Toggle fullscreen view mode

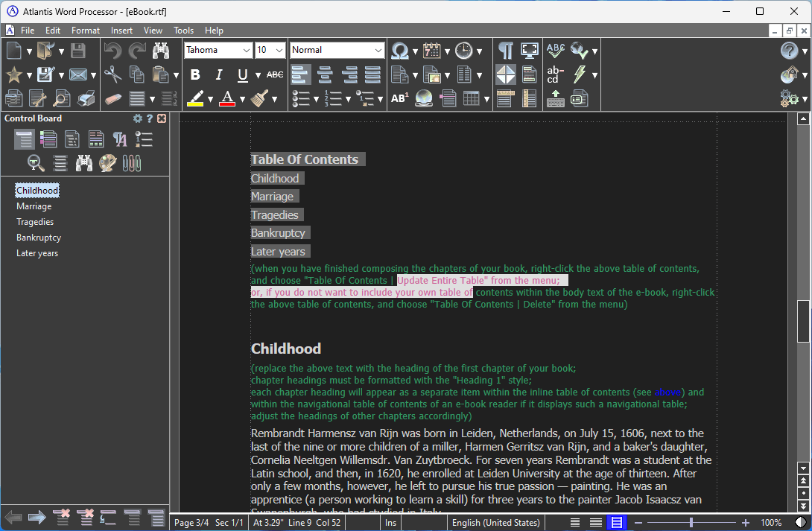tap(530, 51)
